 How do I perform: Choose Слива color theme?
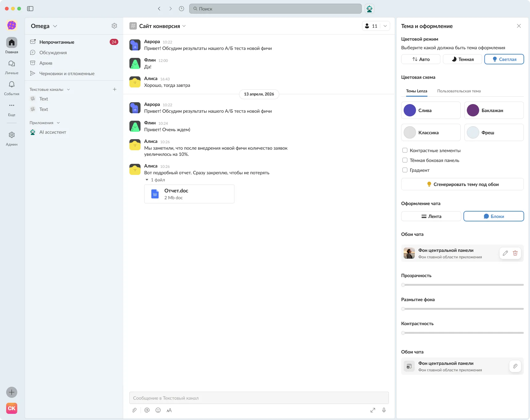[x=431, y=110]
